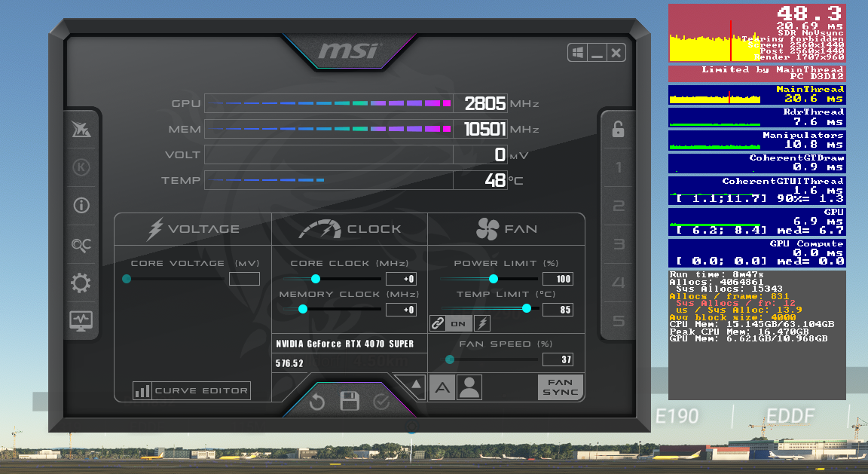The image size is (868, 474).
Task: Click the GPU Mem 6.621GB/10.968GB text
Action: tap(748, 338)
